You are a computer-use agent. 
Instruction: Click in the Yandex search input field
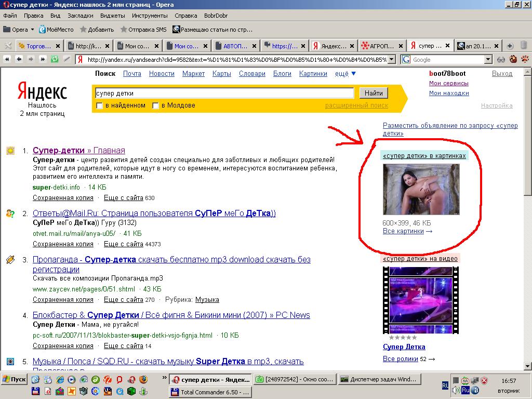pyautogui.click(x=224, y=93)
